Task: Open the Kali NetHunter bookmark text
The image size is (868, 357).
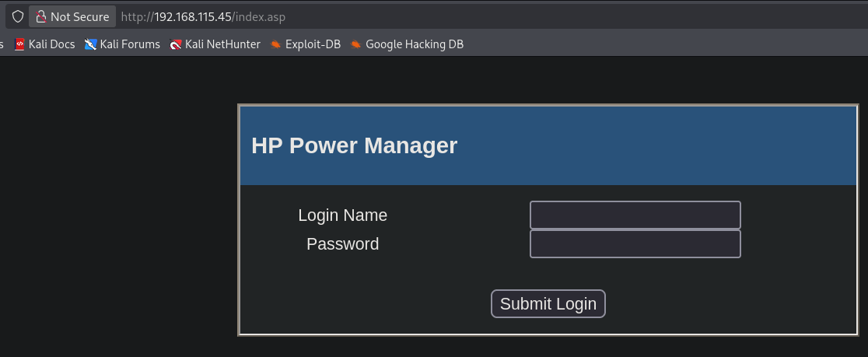Action: click(222, 44)
